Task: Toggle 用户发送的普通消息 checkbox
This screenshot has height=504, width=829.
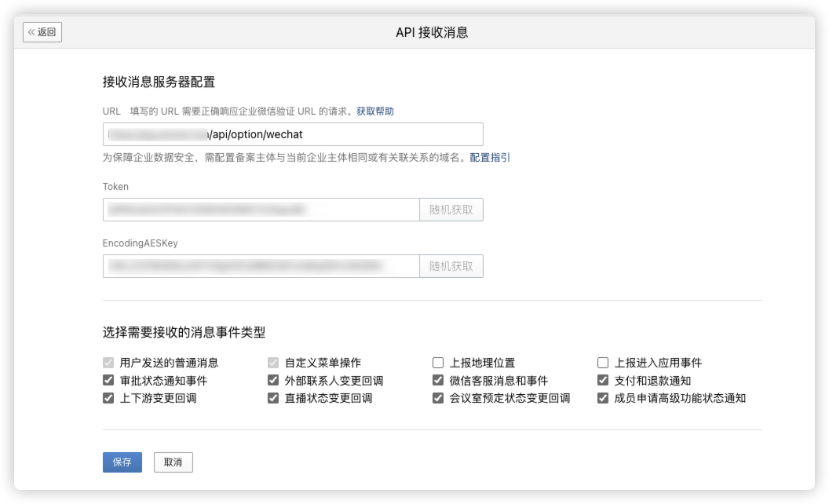Action: pyautogui.click(x=108, y=363)
